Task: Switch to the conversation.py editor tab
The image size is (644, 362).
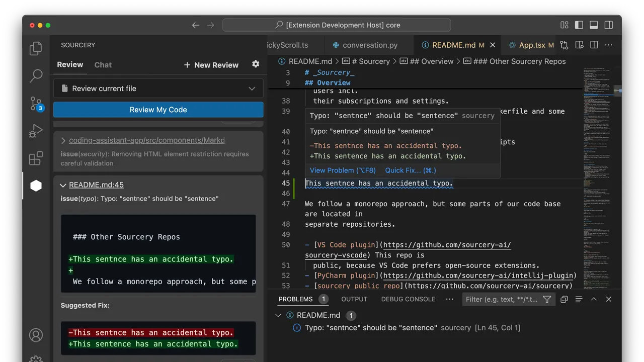Action: [x=370, y=45]
